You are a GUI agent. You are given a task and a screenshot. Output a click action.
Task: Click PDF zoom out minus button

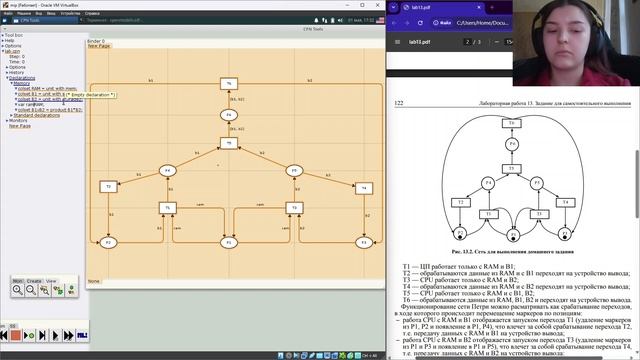497,42
